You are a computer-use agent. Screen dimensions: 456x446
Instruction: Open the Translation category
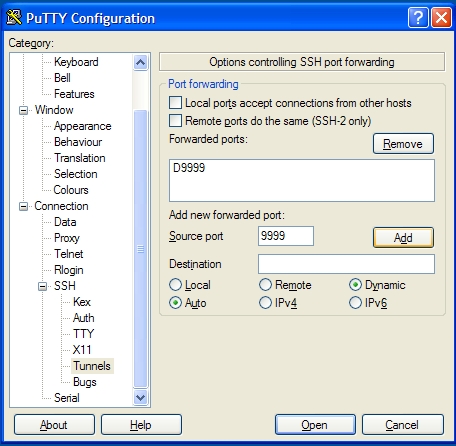80,158
